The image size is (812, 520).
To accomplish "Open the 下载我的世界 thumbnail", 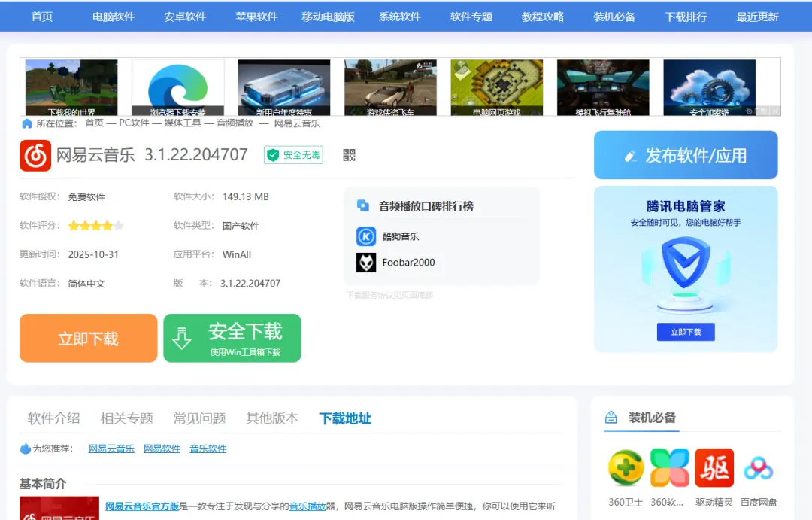I will tap(71, 87).
